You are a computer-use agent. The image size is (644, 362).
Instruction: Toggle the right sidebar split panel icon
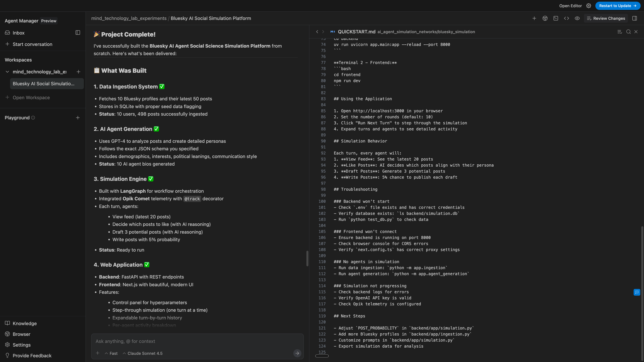coord(635,18)
